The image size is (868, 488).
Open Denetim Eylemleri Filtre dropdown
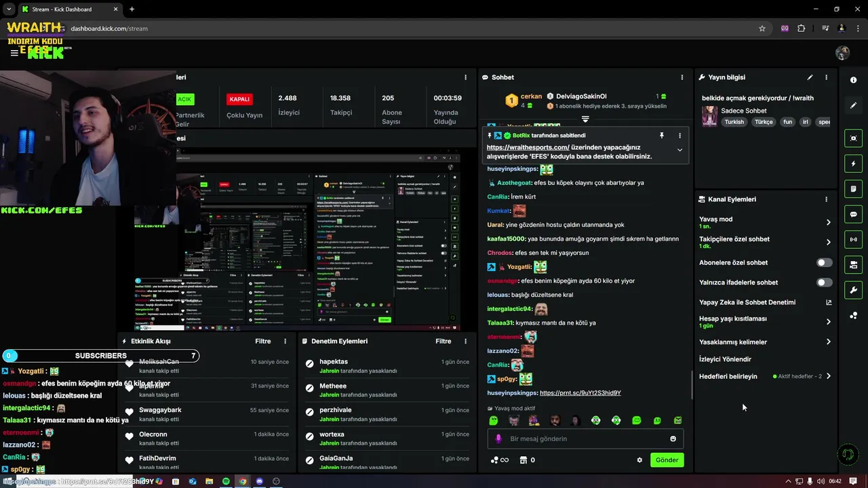(x=443, y=342)
